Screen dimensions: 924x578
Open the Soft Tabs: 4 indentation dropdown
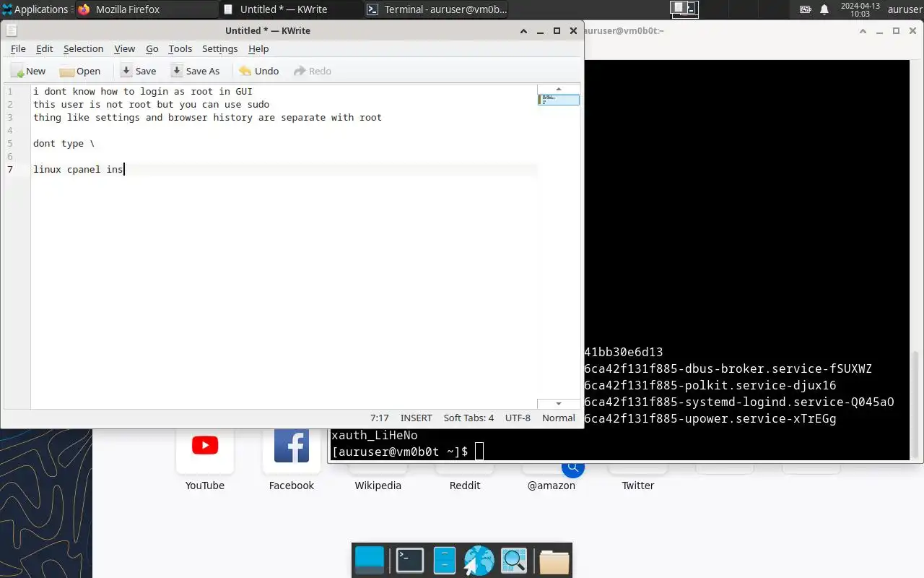tap(468, 418)
